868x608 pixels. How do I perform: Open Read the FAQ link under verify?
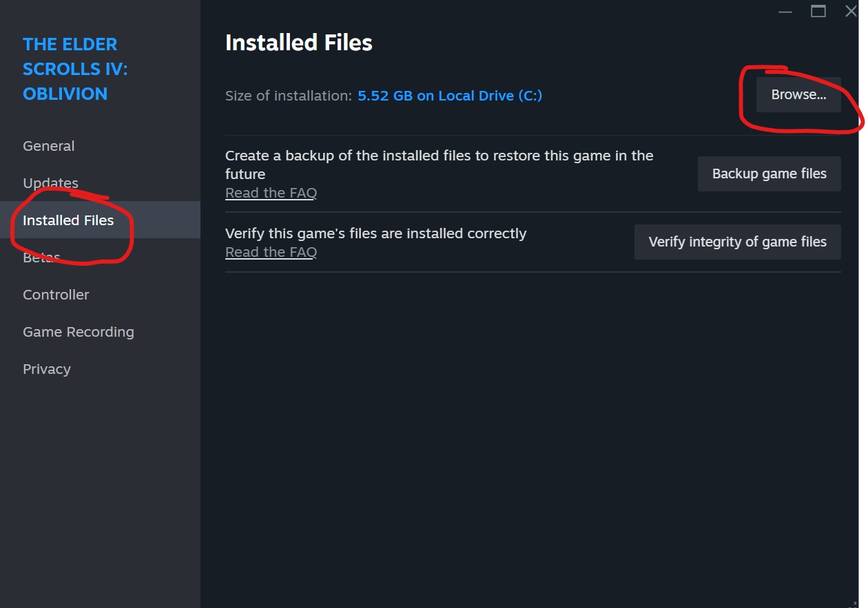[x=271, y=252]
